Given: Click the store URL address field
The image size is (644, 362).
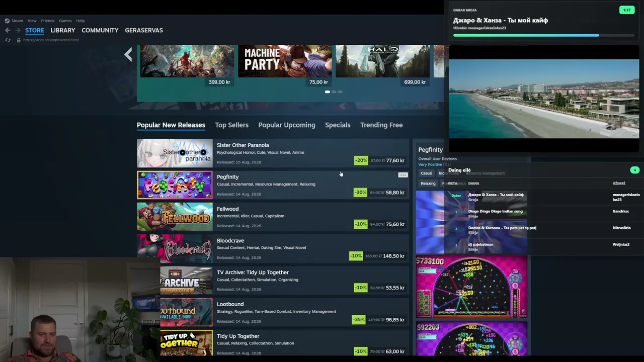Looking at the screenshot, I should (51, 40).
